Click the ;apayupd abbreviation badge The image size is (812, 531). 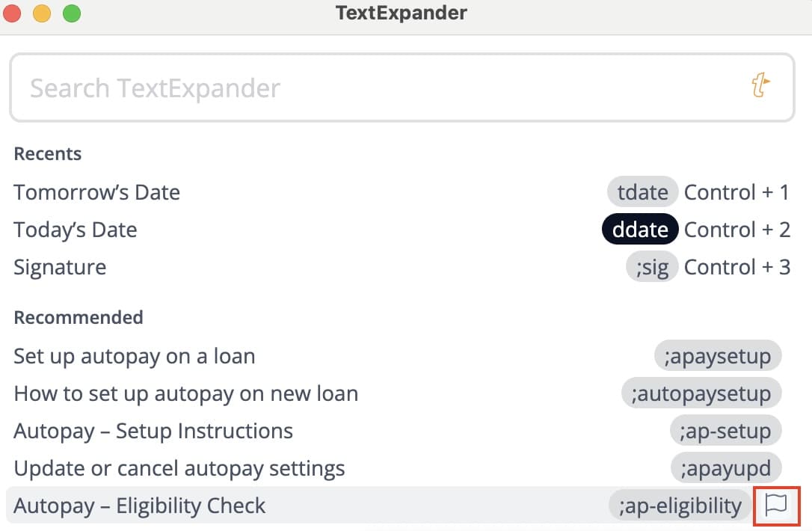[725, 468]
